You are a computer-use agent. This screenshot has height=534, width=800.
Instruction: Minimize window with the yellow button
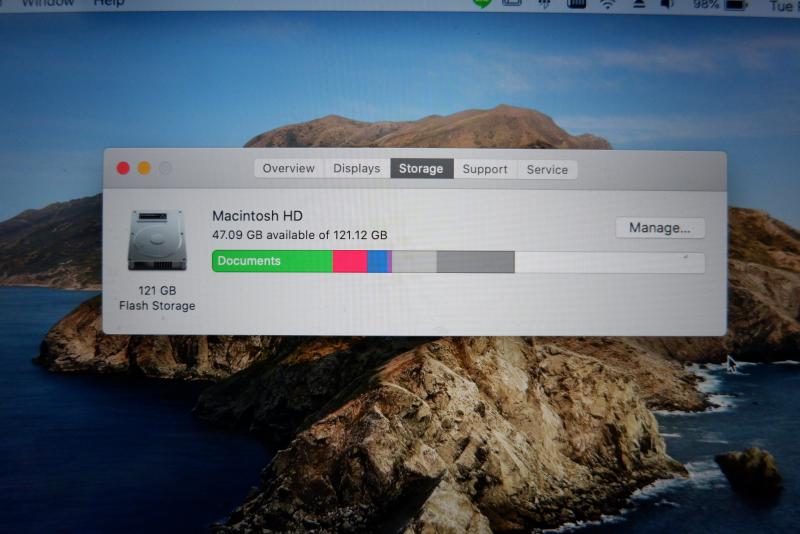point(144,168)
